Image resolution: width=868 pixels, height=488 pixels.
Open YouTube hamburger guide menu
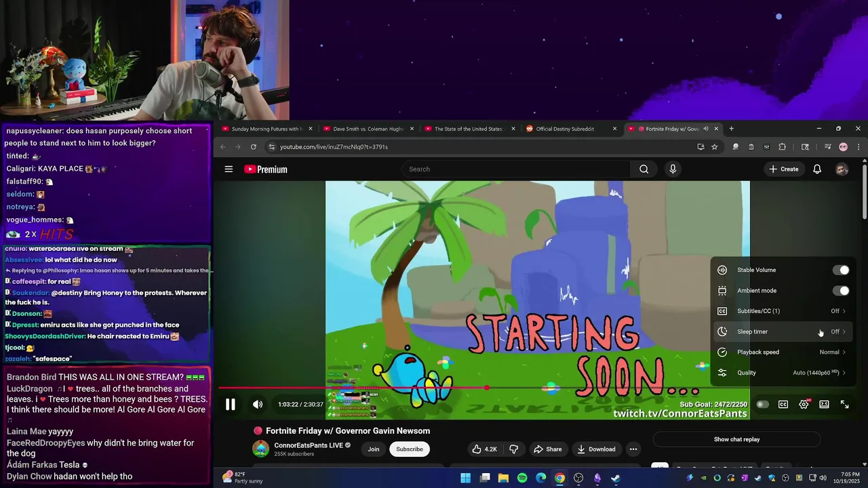229,169
